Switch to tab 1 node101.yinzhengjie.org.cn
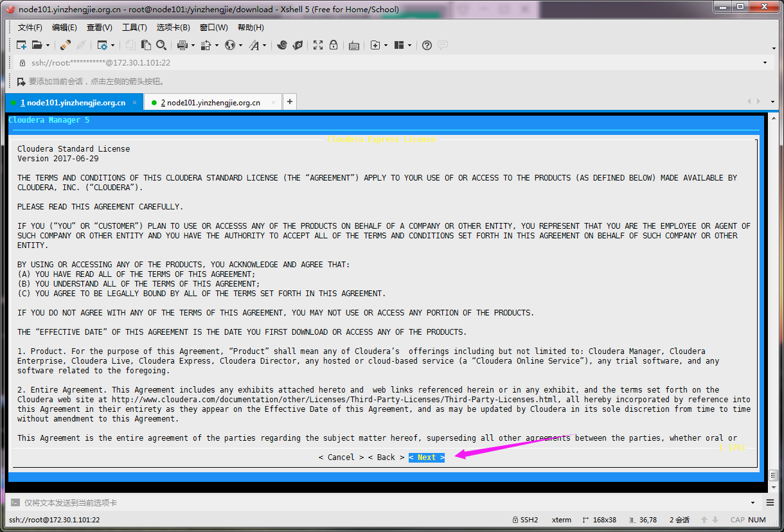The image size is (784, 532). [73, 103]
